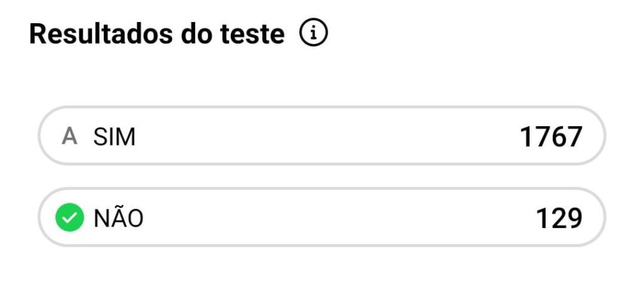The width and height of the screenshot is (644, 287).
Task: Choose the option marked with letter A
Action: point(321,136)
